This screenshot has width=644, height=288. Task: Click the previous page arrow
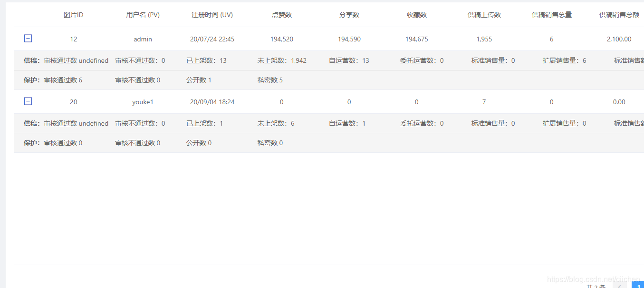(x=620, y=285)
